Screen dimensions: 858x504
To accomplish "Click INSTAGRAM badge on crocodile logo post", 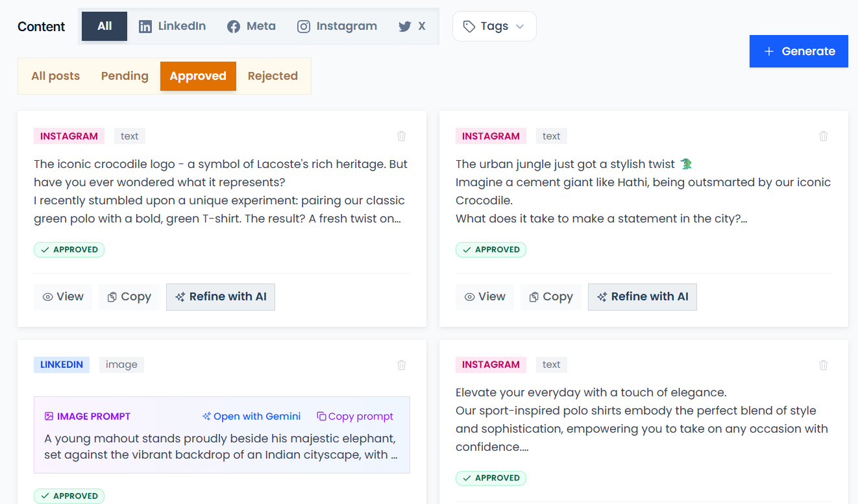I will coord(69,136).
